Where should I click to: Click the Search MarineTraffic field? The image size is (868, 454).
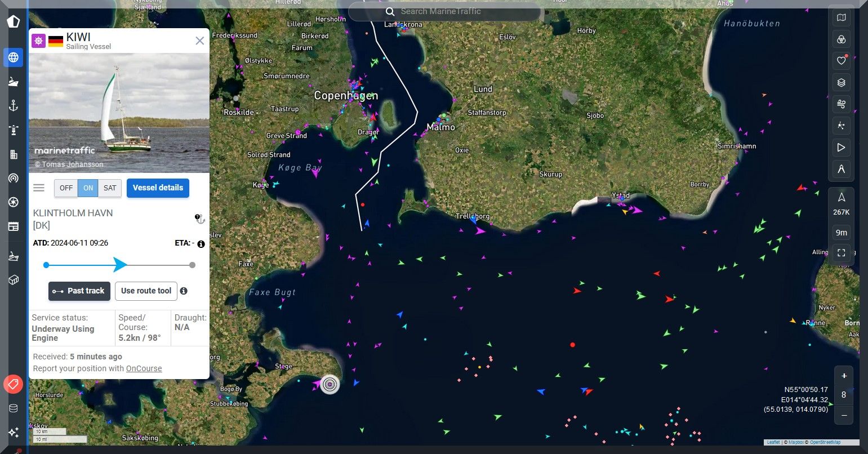tap(445, 11)
